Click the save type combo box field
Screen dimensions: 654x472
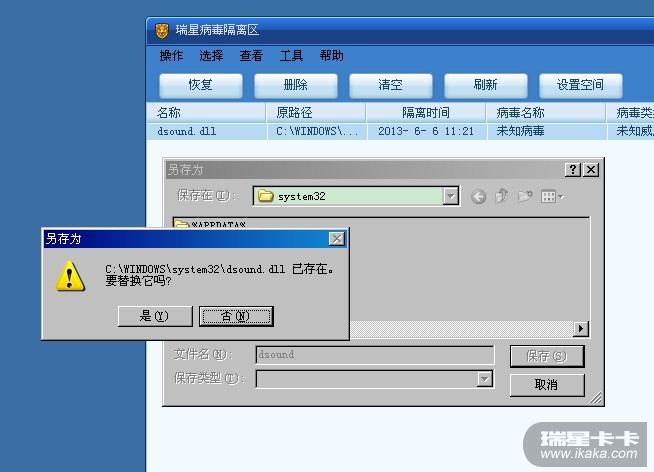[x=375, y=379]
